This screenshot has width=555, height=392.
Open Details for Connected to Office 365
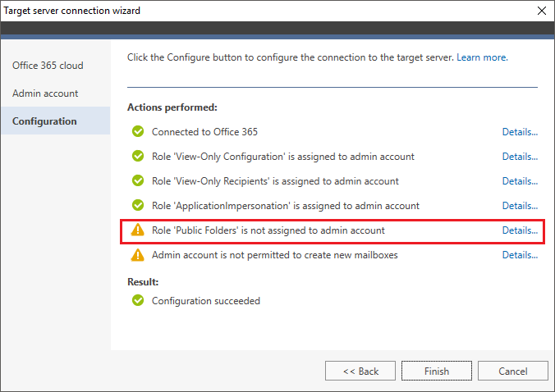click(x=520, y=132)
